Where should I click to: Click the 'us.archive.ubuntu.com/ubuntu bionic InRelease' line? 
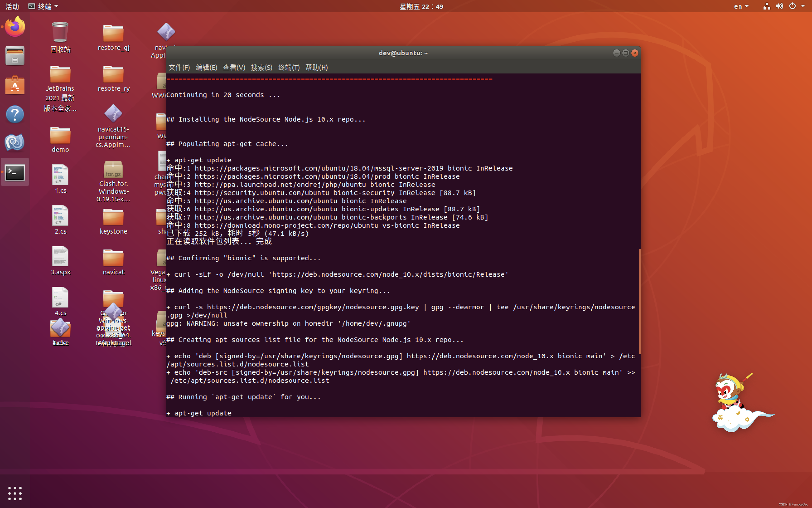click(x=287, y=201)
